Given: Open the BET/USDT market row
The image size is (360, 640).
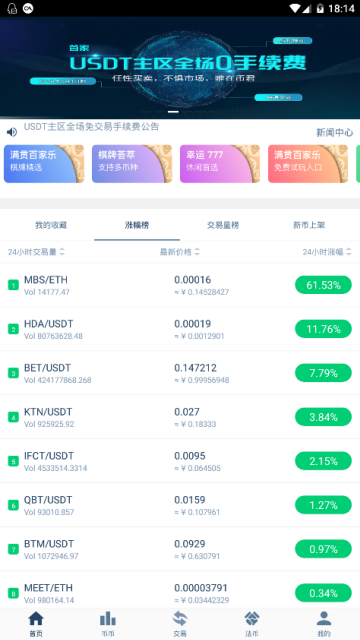Looking at the screenshot, I should pos(180,373).
